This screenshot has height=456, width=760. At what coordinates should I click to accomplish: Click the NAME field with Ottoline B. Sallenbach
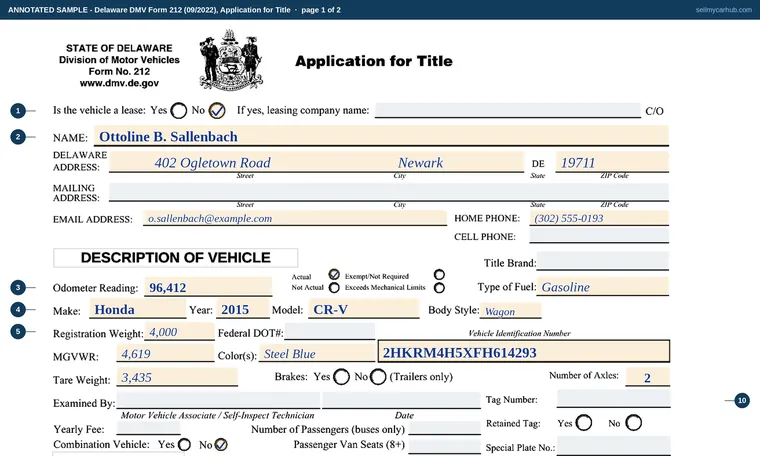[x=381, y=136]
